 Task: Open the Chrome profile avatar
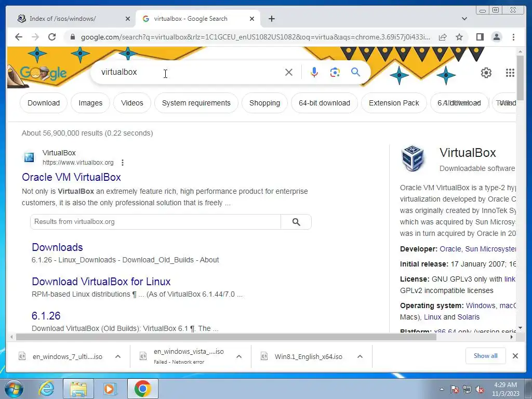(496, 37)
